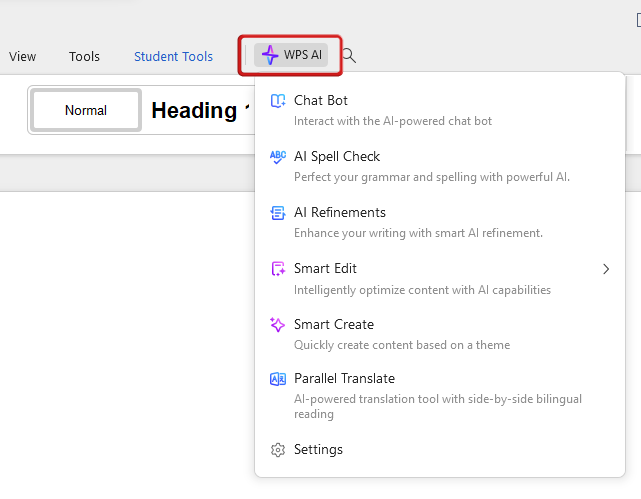Select Parallel Translate menu entry
The image size is (641, 499).
coord(439,396)
